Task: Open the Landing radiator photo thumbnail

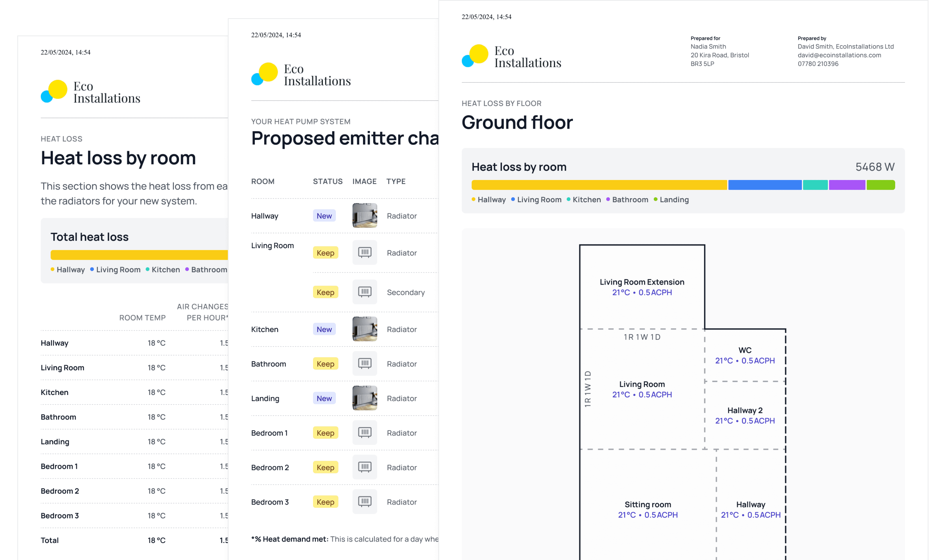Action: pos(364,398)
